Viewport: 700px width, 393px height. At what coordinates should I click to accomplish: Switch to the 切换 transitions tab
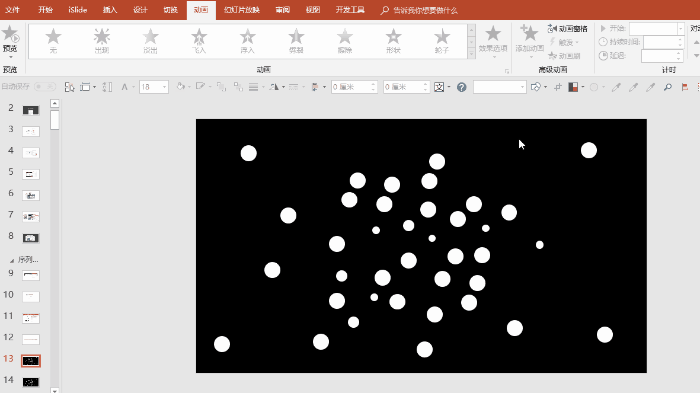click(x=170, y=10)
